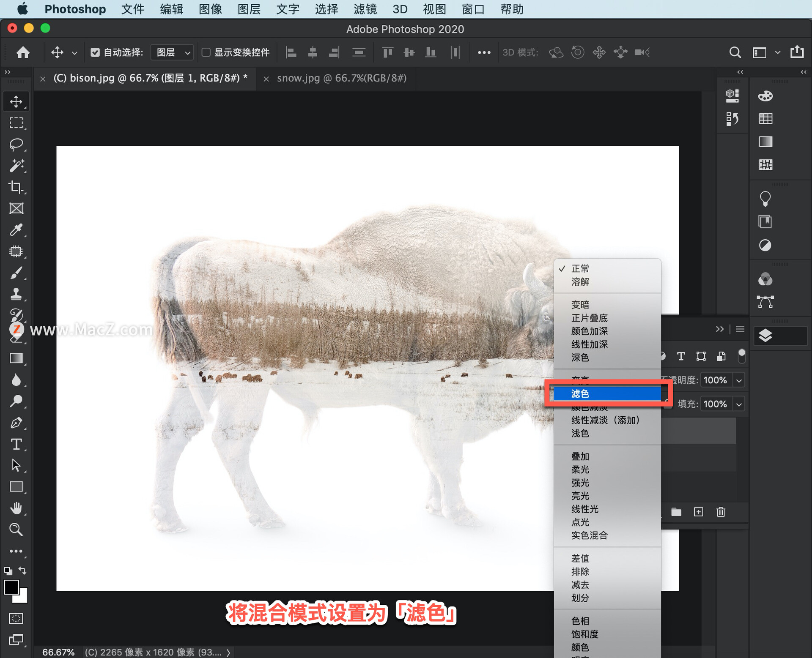Image resolution: width=812 pixels, height=658 pixels.
Task: Open the 自动选择 target dropdown set to 图层
Action: coord(172,52)
